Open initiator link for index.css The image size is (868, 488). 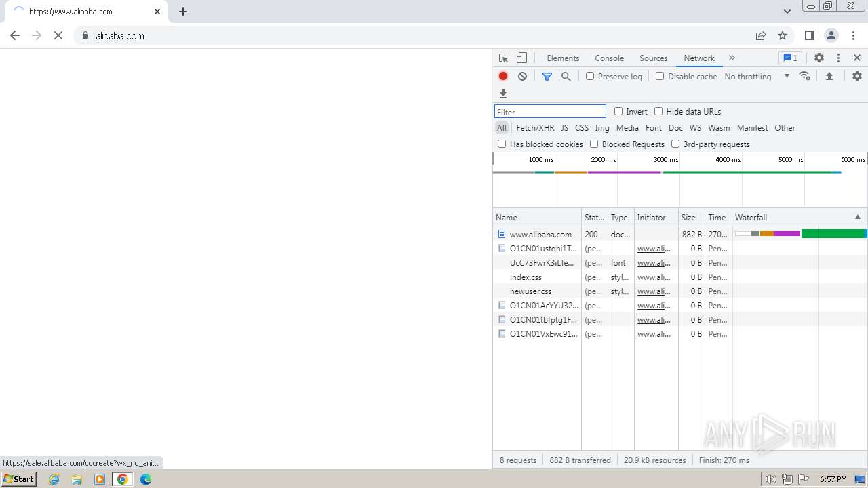coord(654,277)
